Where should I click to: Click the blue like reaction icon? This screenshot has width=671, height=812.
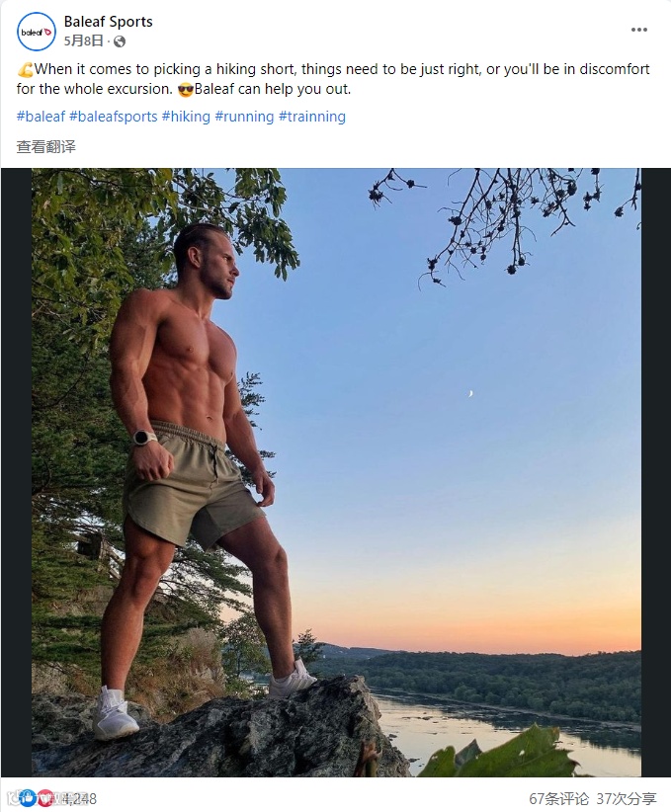coord(27,798)
